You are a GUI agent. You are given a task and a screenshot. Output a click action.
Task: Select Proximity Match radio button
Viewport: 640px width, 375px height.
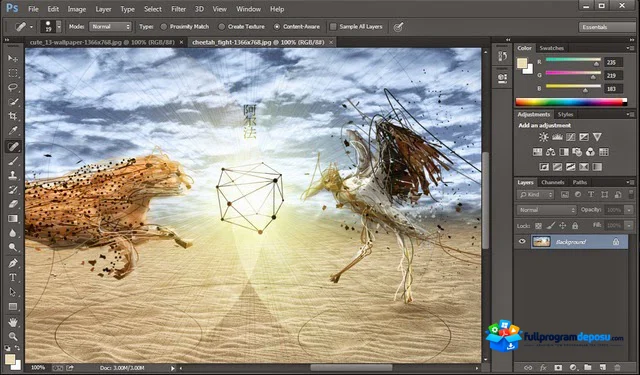[x=164, y=27]
